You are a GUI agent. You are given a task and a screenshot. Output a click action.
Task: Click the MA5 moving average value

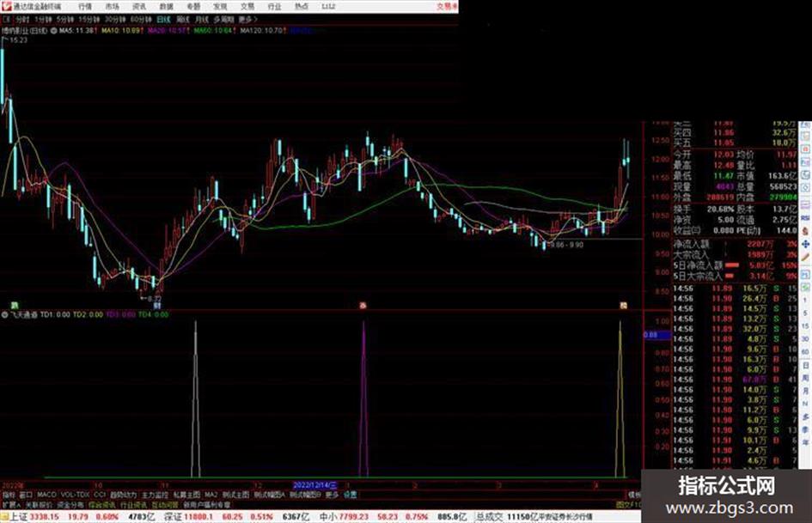[76, 31]
